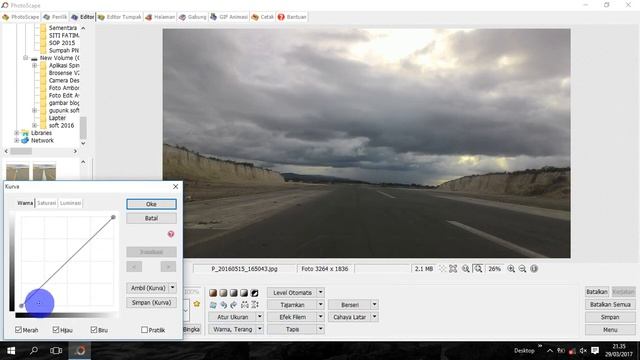This screenshot has height=360, width=640.
Task: Confirm curves with the Oke button
Action: click(x=151, y=204)
